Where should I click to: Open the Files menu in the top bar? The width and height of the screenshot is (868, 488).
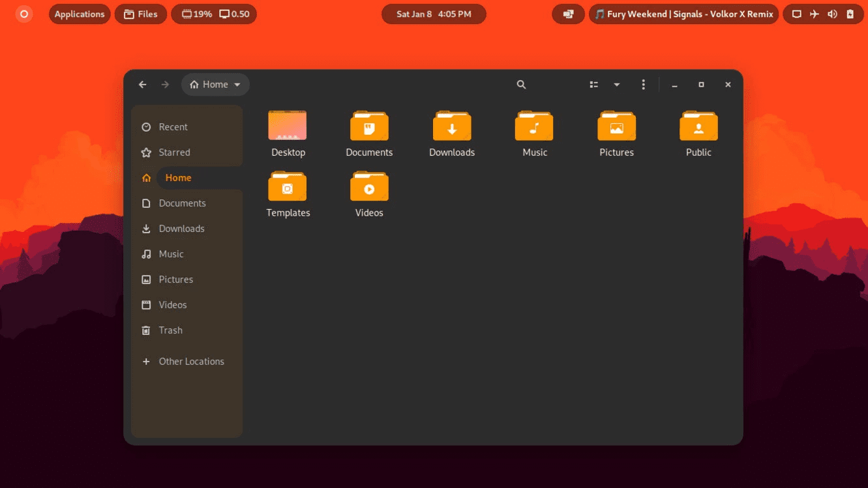[x=140, y=14]
